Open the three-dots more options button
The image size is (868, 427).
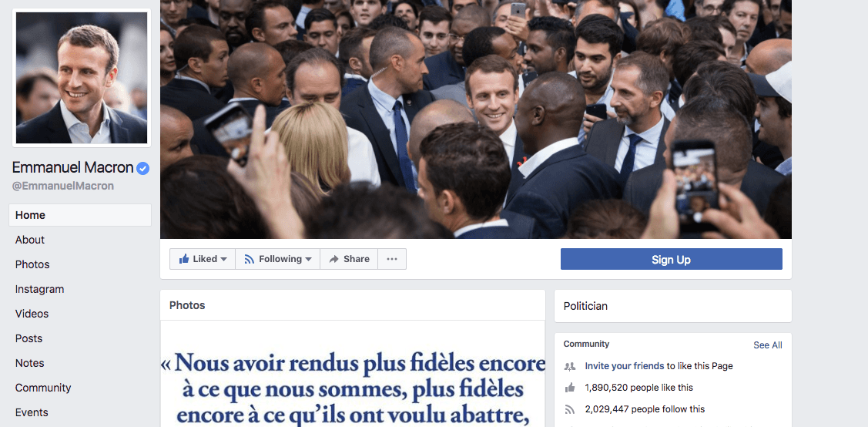pos(392,259)
